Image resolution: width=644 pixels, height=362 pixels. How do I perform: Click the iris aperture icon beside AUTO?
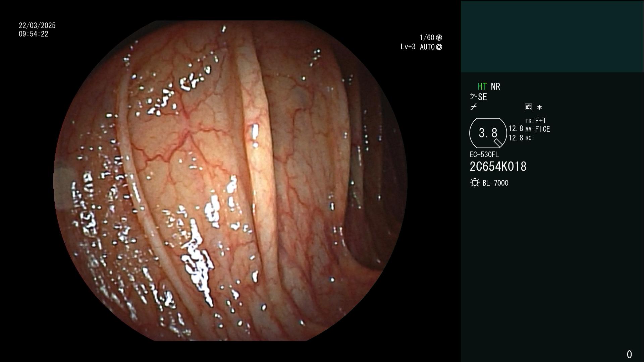[439, 47]
